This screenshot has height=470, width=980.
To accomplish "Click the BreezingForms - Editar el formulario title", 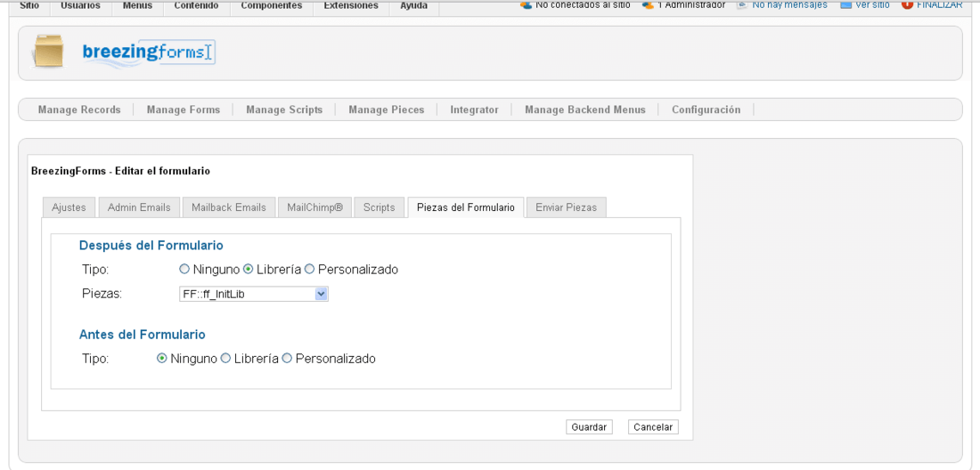I will 120,170.
